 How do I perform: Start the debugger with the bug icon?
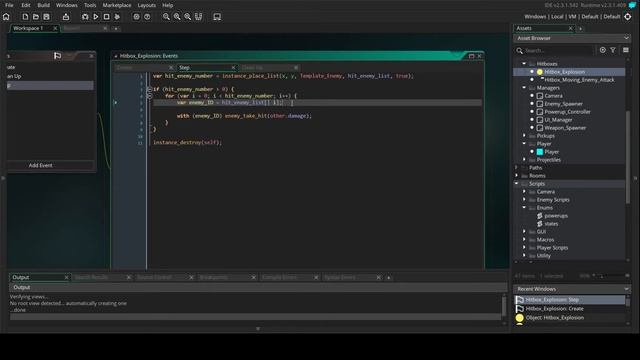85,17
